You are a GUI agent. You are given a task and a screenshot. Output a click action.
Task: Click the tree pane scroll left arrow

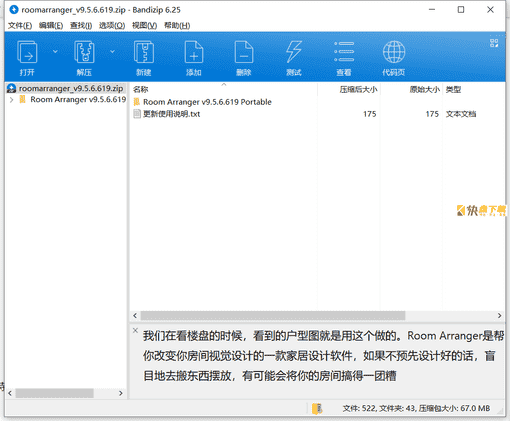pos(10,393)
